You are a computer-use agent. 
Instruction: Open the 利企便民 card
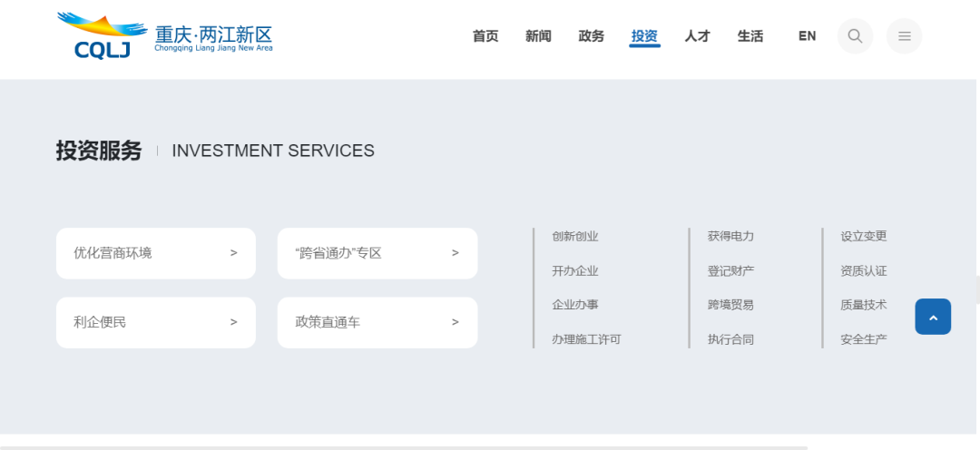156,322
